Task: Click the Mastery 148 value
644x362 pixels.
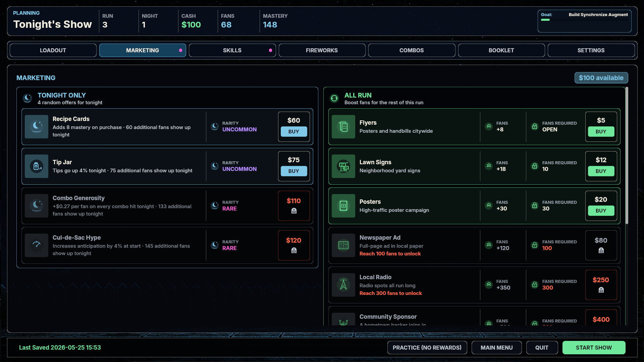Action: 270,25
